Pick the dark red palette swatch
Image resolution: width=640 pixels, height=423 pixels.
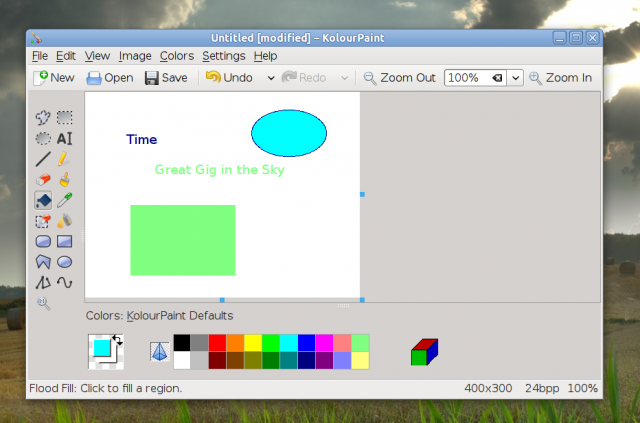coord(218,361)
